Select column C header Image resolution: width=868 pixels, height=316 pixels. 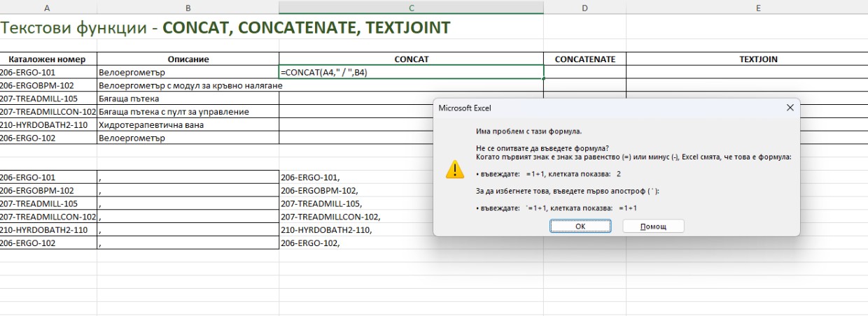click(x=411, y=8)
